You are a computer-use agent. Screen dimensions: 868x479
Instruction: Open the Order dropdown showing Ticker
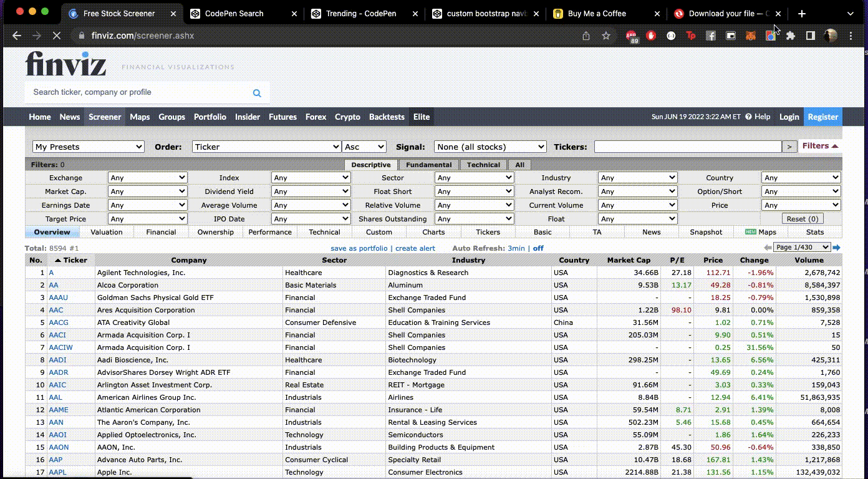267,147
